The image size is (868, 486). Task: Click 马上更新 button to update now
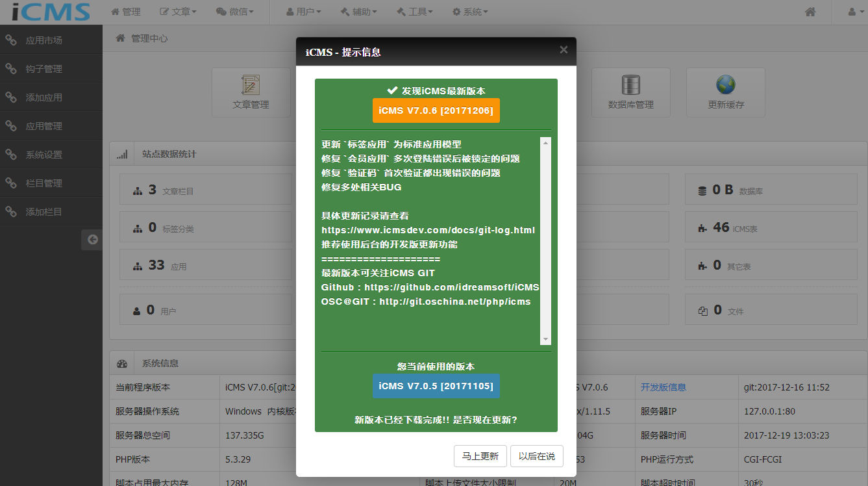pos(480,456)
